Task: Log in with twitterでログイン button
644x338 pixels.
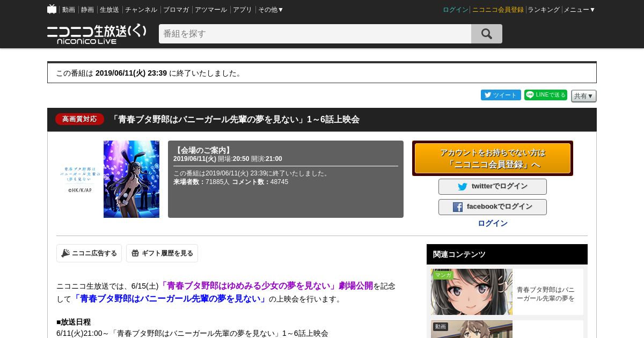Action: click(x=493, y=187)
